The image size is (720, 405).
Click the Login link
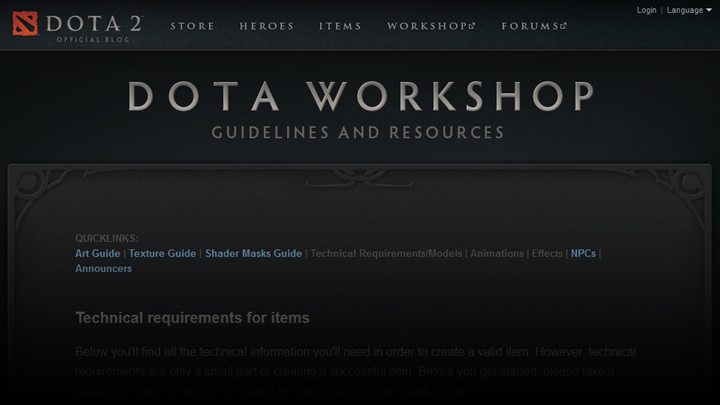point(646,10)
